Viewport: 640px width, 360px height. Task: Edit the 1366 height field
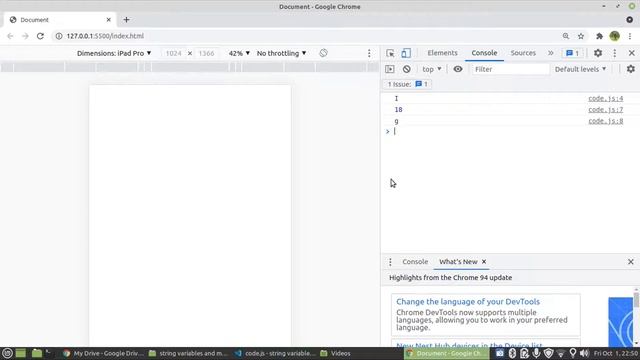tap(206, 53)
